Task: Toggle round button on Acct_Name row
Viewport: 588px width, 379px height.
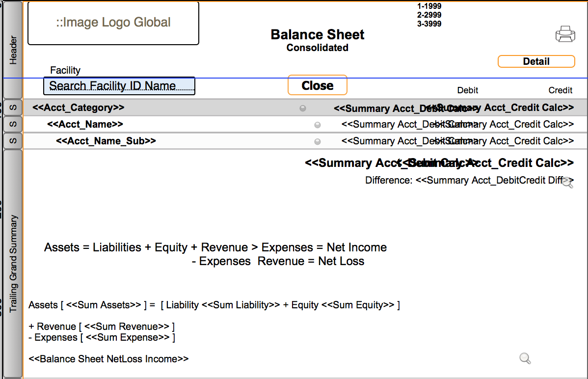Action: tap(317, 125)
